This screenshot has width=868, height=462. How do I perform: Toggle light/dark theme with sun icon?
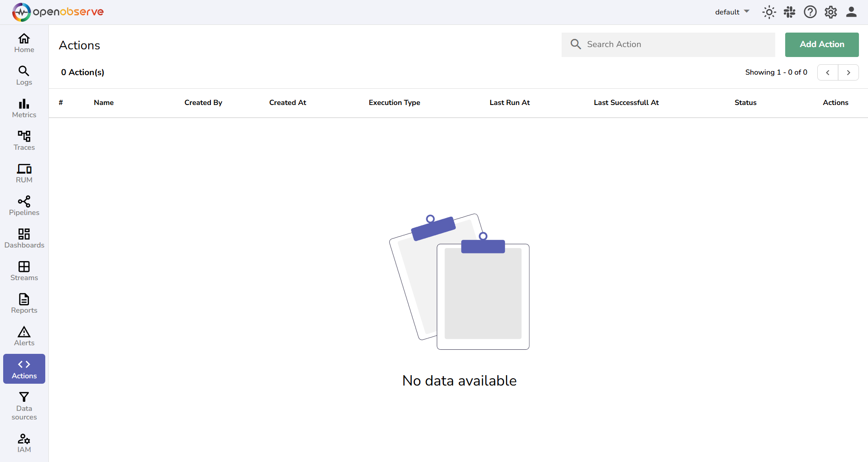pyautogui.click(x=769, y=12)
